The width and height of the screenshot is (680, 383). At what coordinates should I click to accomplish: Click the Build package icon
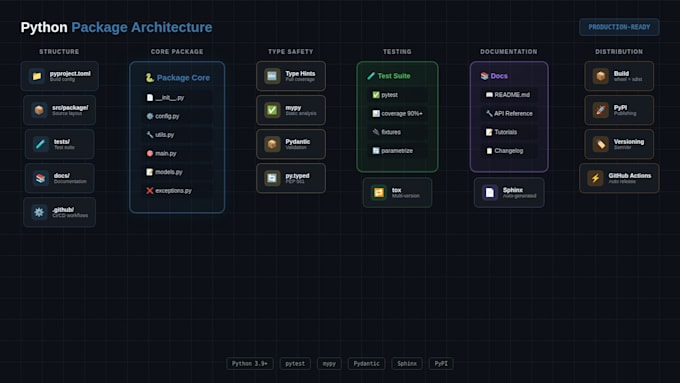point(601,76)
